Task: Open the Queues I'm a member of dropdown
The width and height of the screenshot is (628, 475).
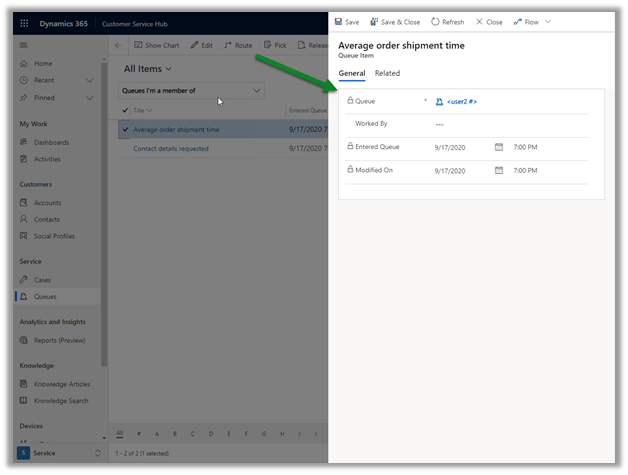Action: coord(257,91)
